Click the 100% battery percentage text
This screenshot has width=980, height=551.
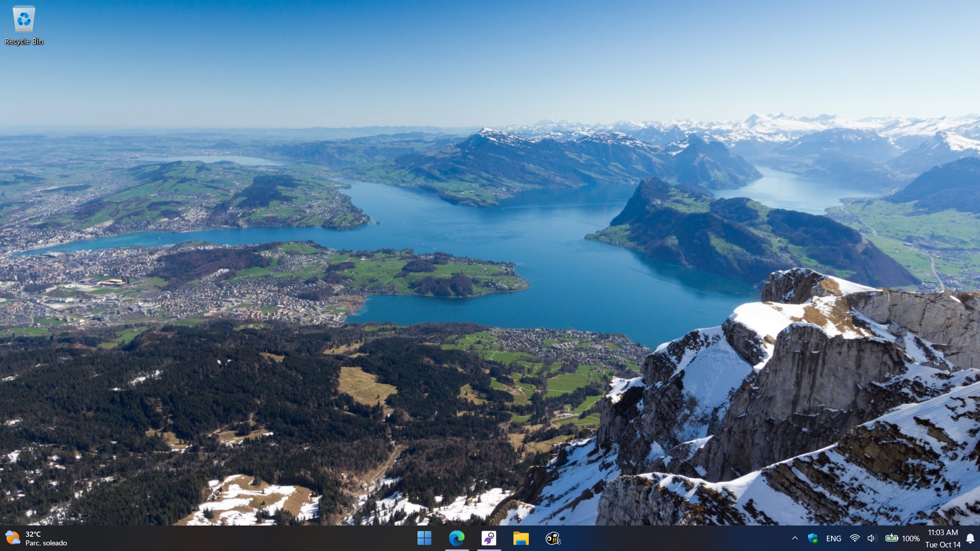[911, 538]
